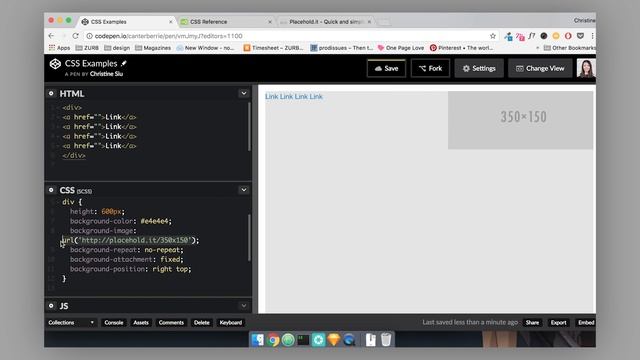Viewport: 640px width, 360px height.
Task: Show Keyboard shortcuts
Action: pyautogui.click(x=231, y=322)
